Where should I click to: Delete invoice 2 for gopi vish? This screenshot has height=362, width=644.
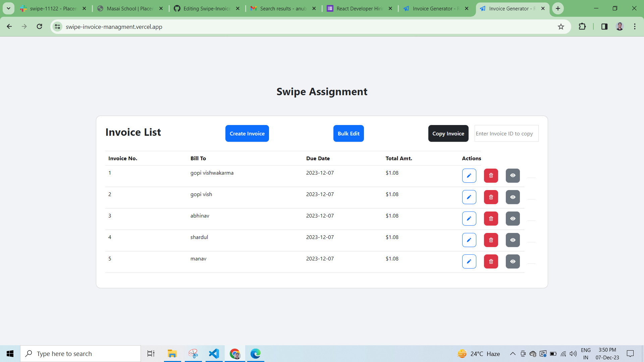coord(491,197)
